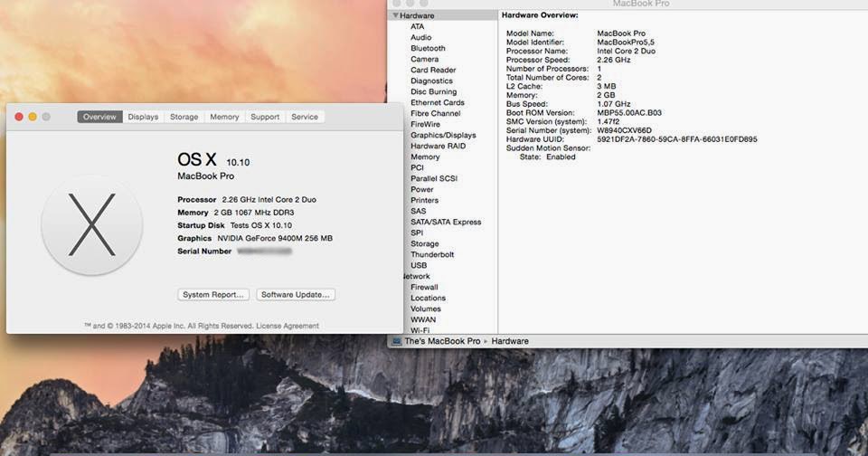Select Firewall under Network

[424, 287]
